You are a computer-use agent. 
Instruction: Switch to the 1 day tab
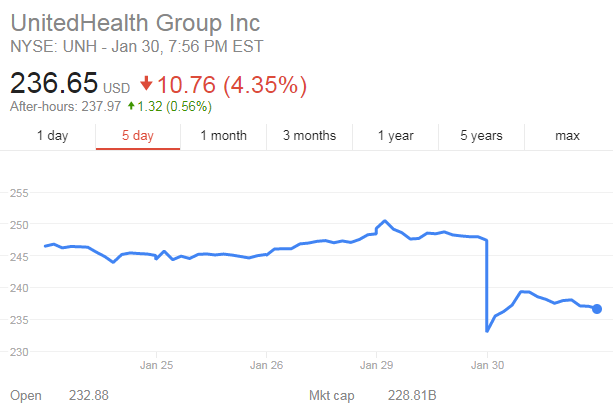tap(52, 136)
